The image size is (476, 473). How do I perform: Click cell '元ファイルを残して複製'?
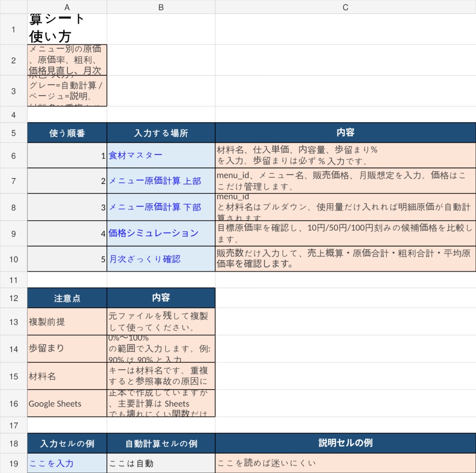pyautogui.click(x=161, y=321)
